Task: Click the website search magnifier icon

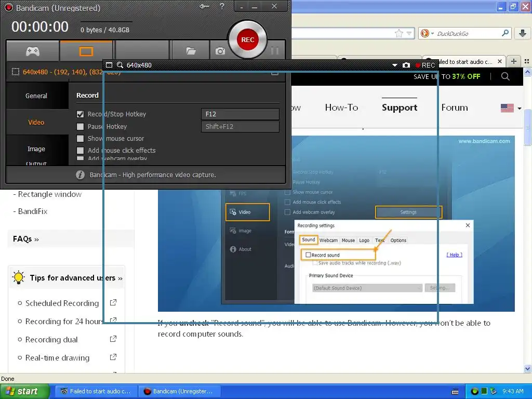Action: pos(505,76)
